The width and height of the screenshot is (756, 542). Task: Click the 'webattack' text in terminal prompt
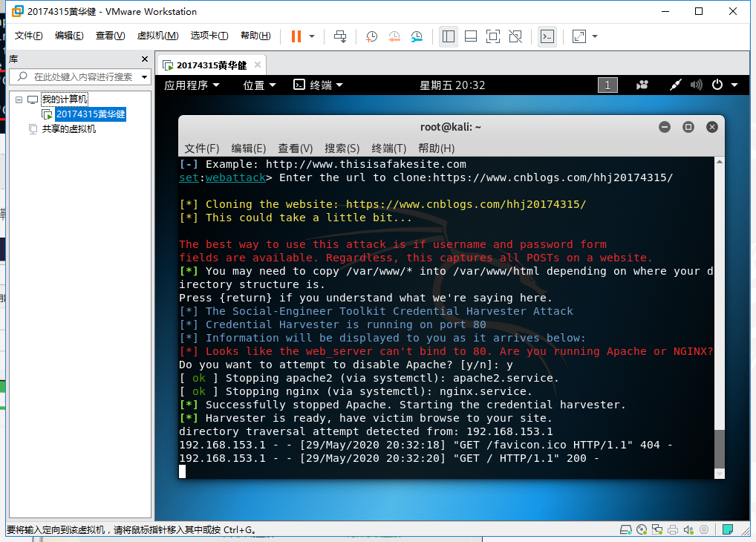click(x=235, y=177)
